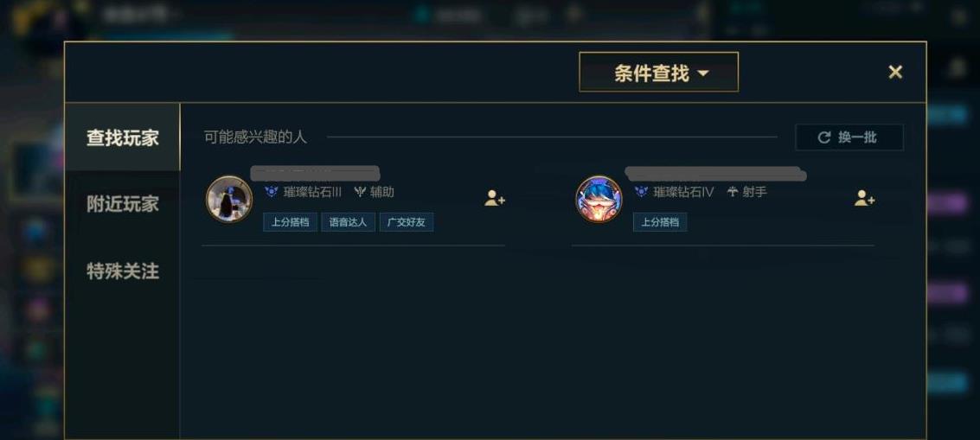Switch to the 附近玩家 tab
This screenshot has height=440, width=980.
[123, 204]
